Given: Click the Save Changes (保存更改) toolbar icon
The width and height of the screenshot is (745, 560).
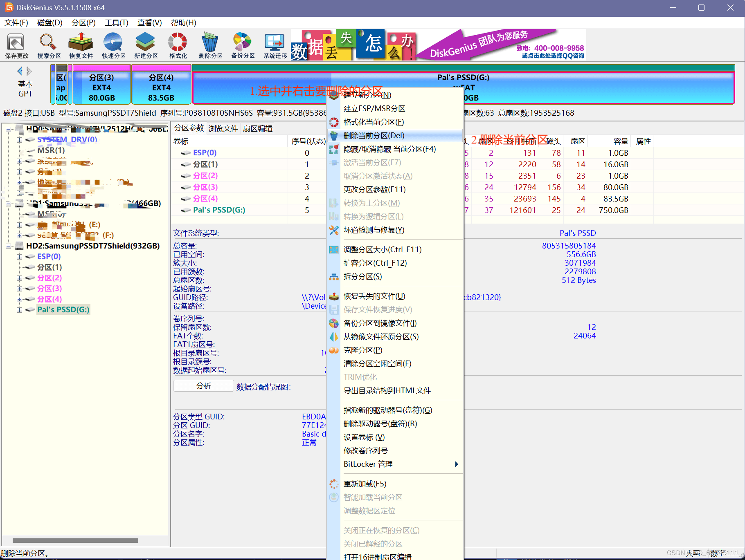Looking at the screenshot, I should (17, 46).
